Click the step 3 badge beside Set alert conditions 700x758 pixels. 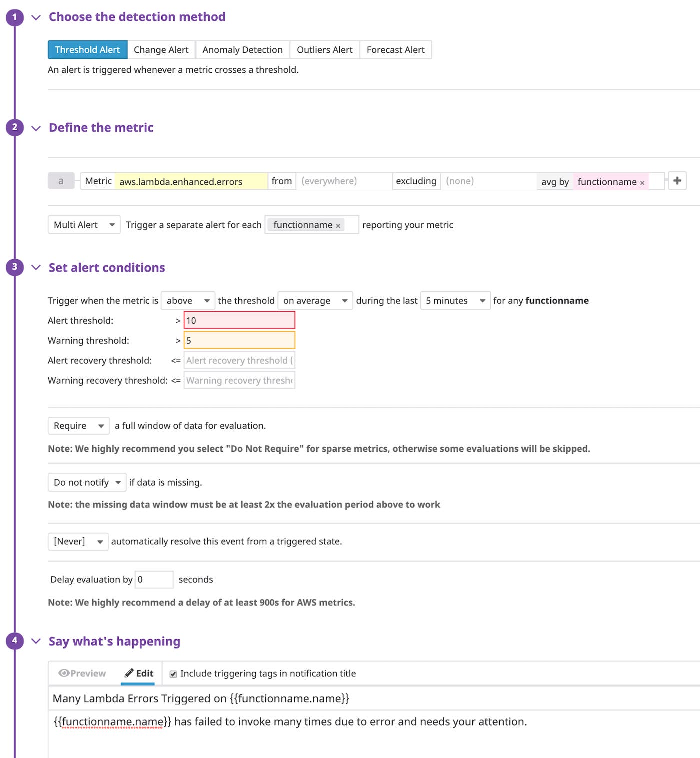tap(14, 267)
